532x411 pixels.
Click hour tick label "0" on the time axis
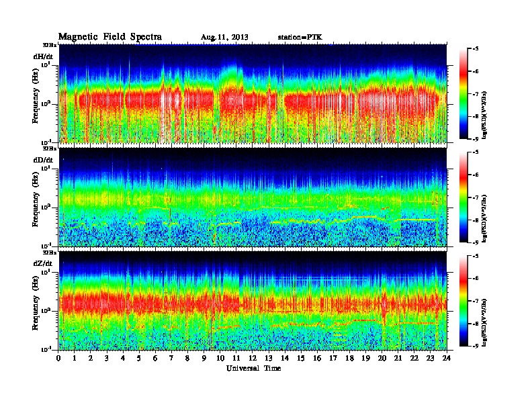click(x=58, y=359)
